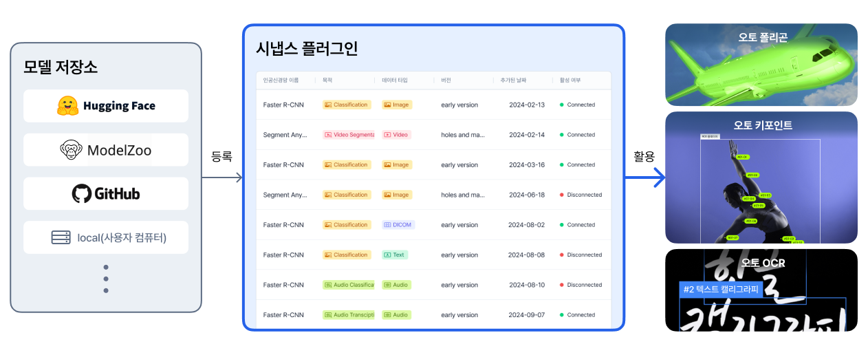Click early version in the 2024-02-13 row
Image resolution: width=868 pixels, height=344 pixels.
click(459, 105)
